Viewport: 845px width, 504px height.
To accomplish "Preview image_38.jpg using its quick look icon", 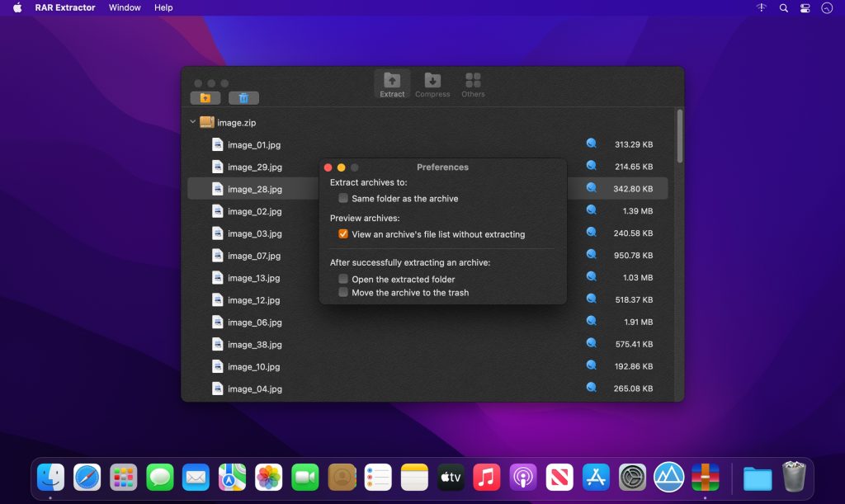I will [x=591, y=344].
